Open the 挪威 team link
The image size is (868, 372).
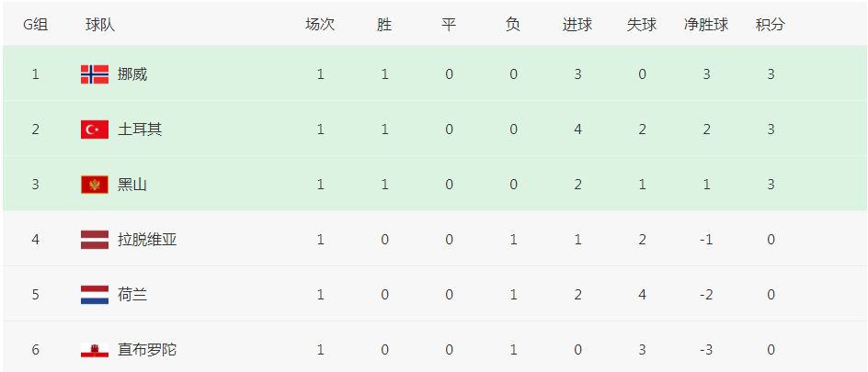coord(132,74)
